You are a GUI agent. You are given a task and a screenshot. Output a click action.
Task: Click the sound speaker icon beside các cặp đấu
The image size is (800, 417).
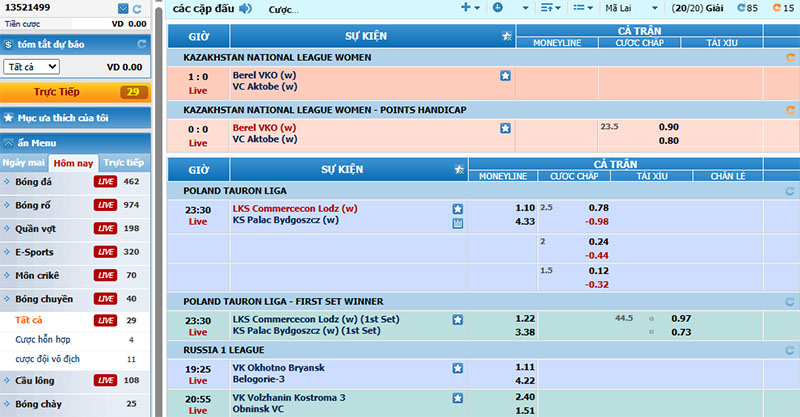245,8
